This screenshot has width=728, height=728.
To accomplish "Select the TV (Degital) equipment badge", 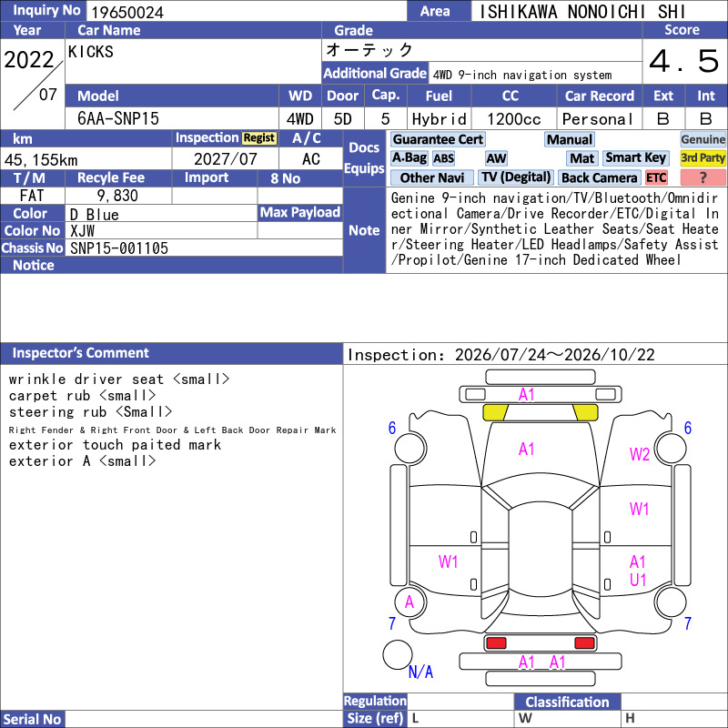I will tap(516, 177).
